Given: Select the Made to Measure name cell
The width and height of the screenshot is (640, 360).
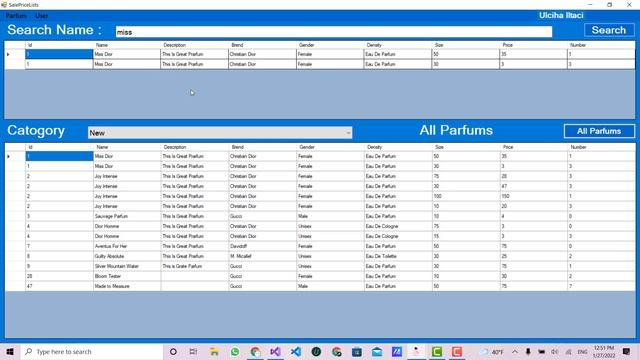Looking at the screenshot, I should point(127,286).
